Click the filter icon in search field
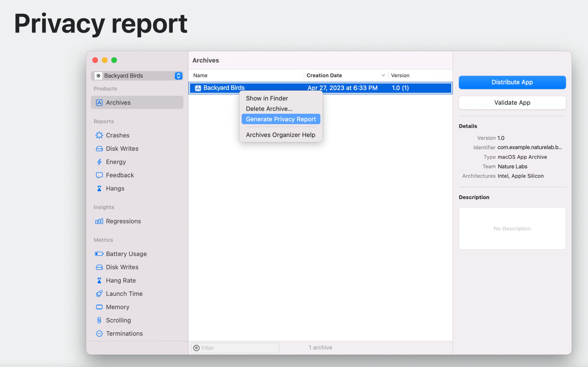The width and height of the screenshot is (588, 367). tap(196, 348)
